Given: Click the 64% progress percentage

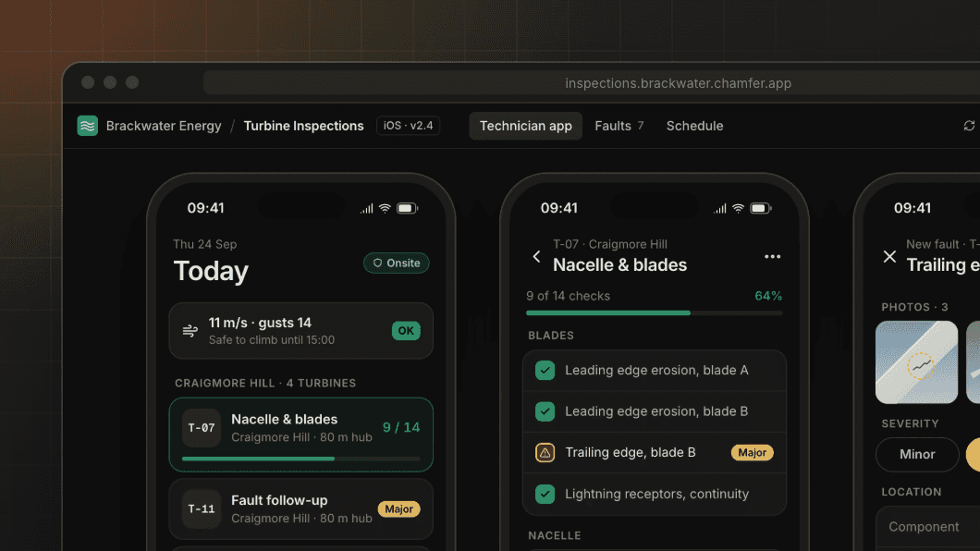Looking at the screenshot, I should point(768,296).
